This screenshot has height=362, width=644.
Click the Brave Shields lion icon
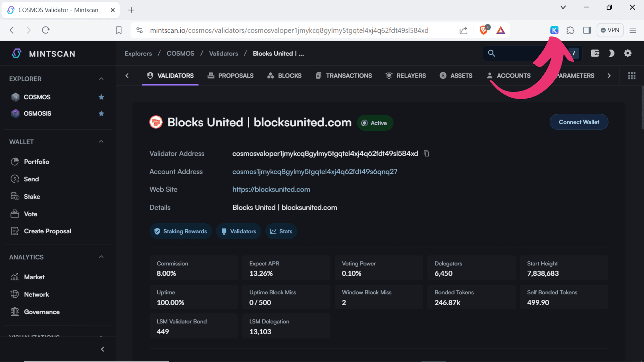point(483,30)
